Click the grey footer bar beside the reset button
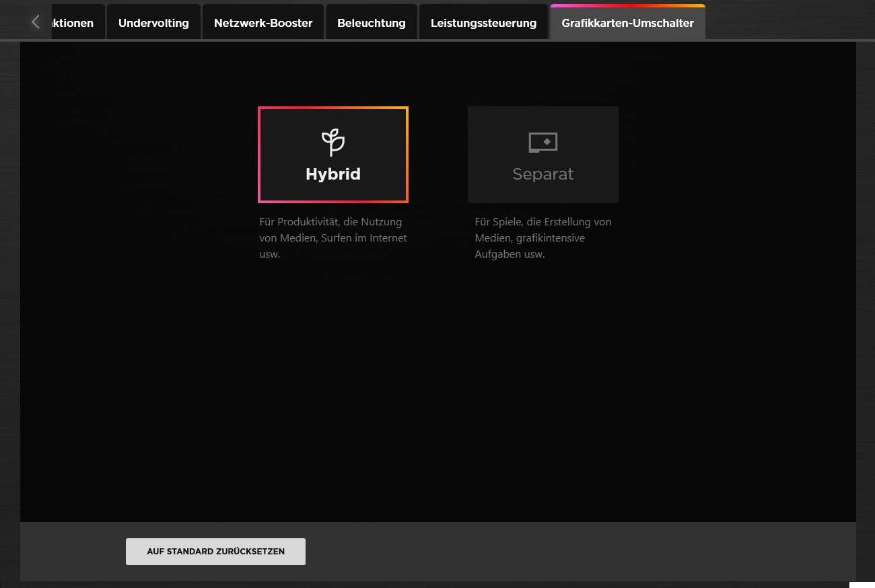 pos(538,552)
